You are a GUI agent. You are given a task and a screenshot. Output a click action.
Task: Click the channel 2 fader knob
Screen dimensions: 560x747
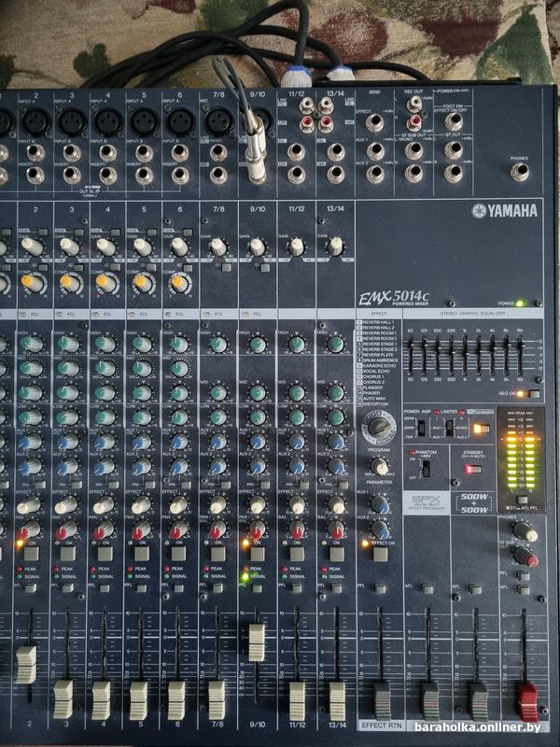tap(26, 665)
